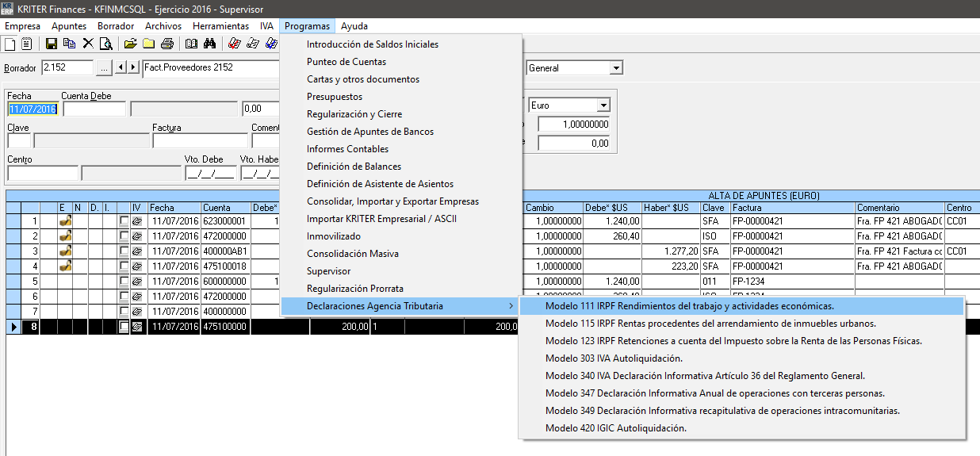The image size is (980, 456).
Task: Click the Fecha date input field
Action: coord(33,109)
